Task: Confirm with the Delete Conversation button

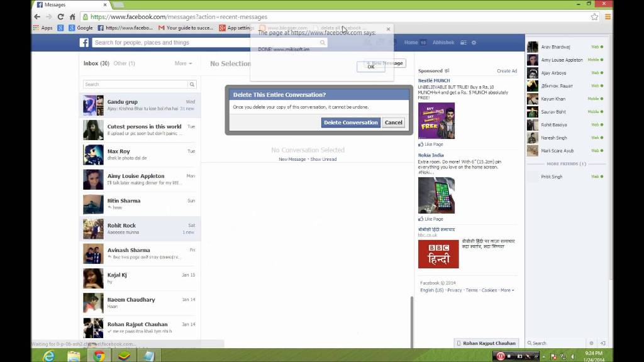Action: coord(350,123)
